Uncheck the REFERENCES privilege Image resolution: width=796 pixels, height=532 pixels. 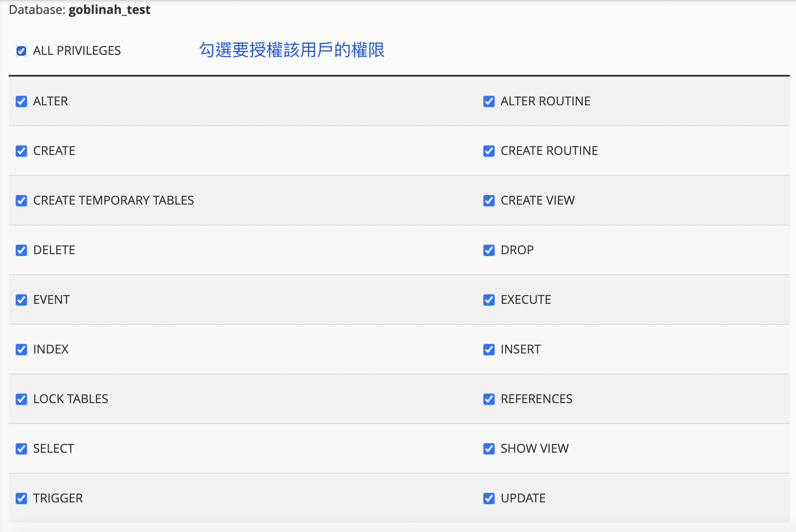coord(488,399)
